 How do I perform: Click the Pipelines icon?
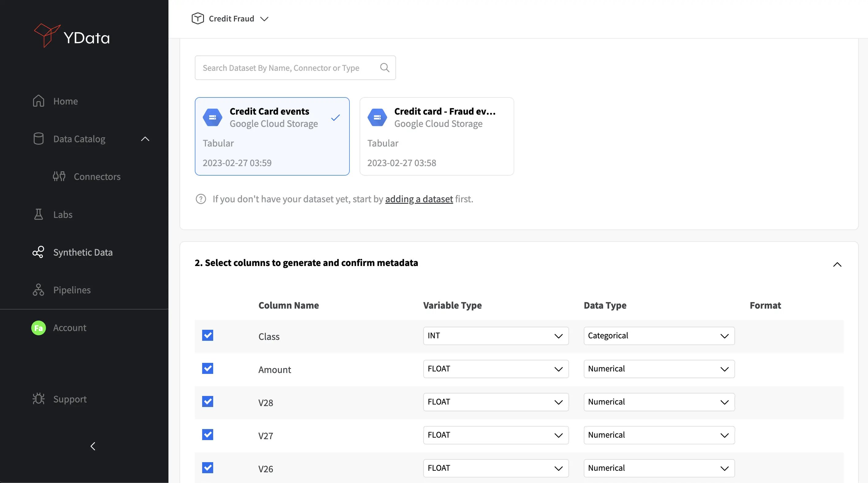[38, 290]
